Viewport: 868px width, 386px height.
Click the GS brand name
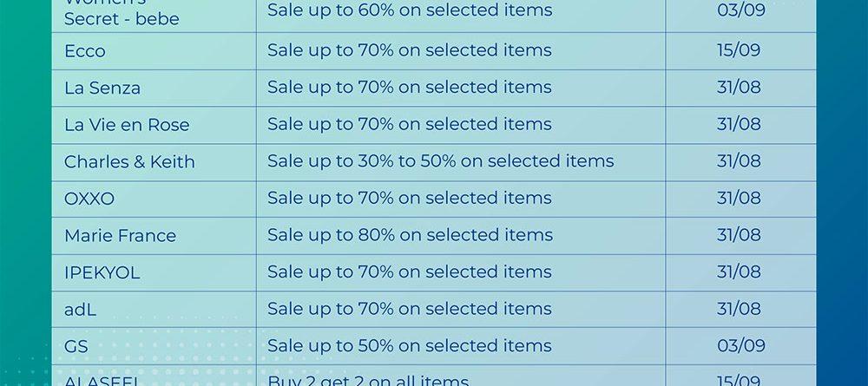[x=76, y=347]
